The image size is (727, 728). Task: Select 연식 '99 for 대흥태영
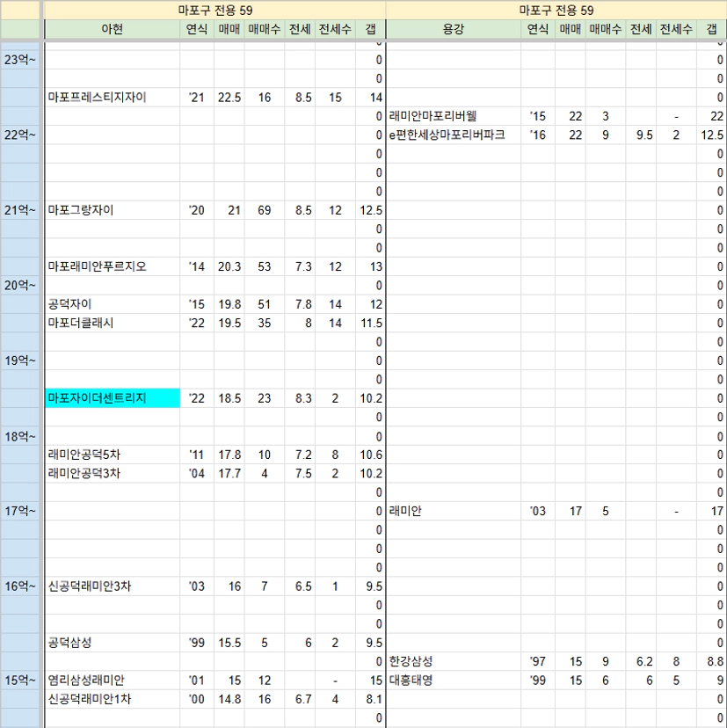pyautogui.click(x=538, y=681)
